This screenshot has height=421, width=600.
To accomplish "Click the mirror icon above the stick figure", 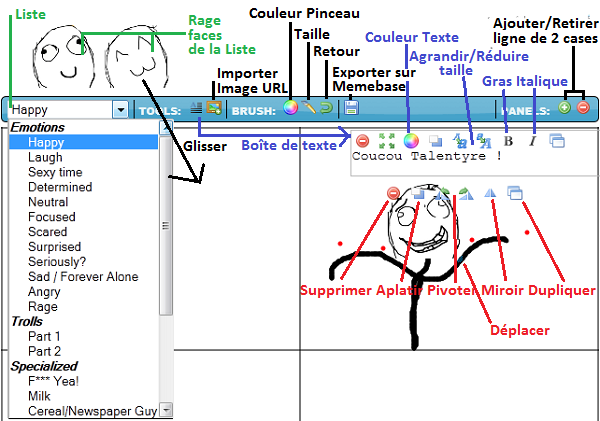I will [490, 192].
